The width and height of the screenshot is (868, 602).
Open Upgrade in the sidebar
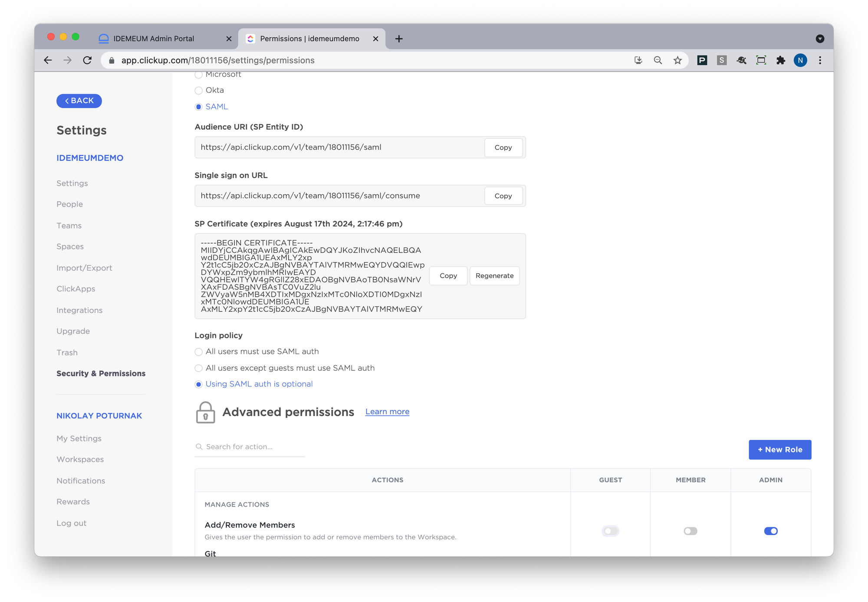(x=73, y=331)
